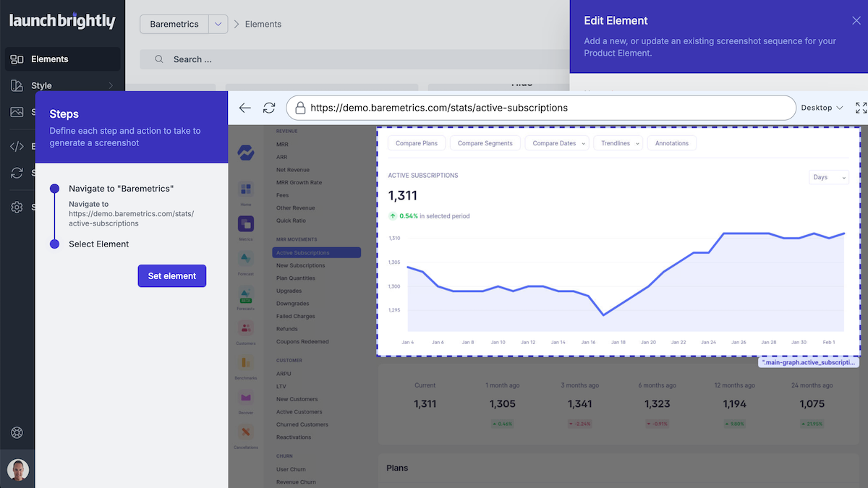868x488 pixels.
Task: Click the Annotations button on the chart
Action: point(671,143)
